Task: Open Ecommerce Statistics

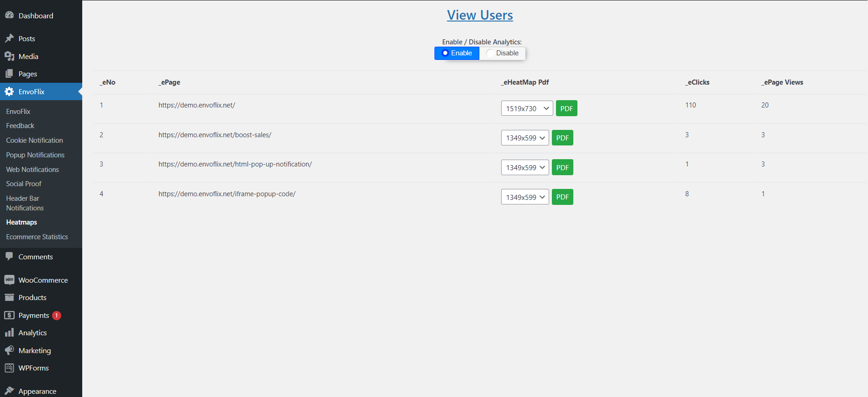Action: click(x=37, y=237)
